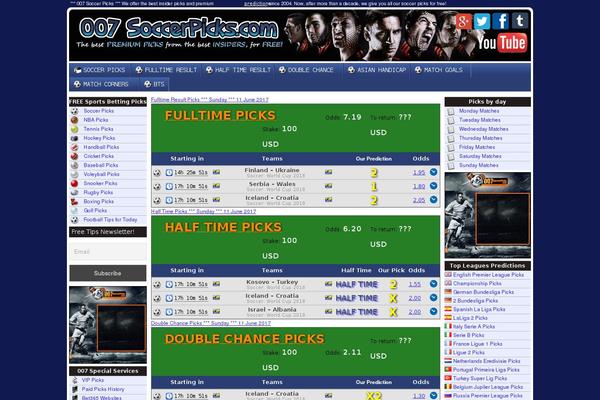
Task: Click the soccer player banner in left sidebar
Action: pos(108,325)
